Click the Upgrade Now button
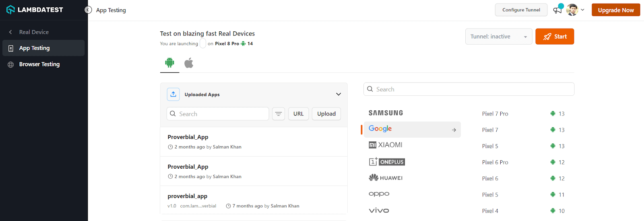The width and height of the screenshot is (644, 221). pos(615,10)
